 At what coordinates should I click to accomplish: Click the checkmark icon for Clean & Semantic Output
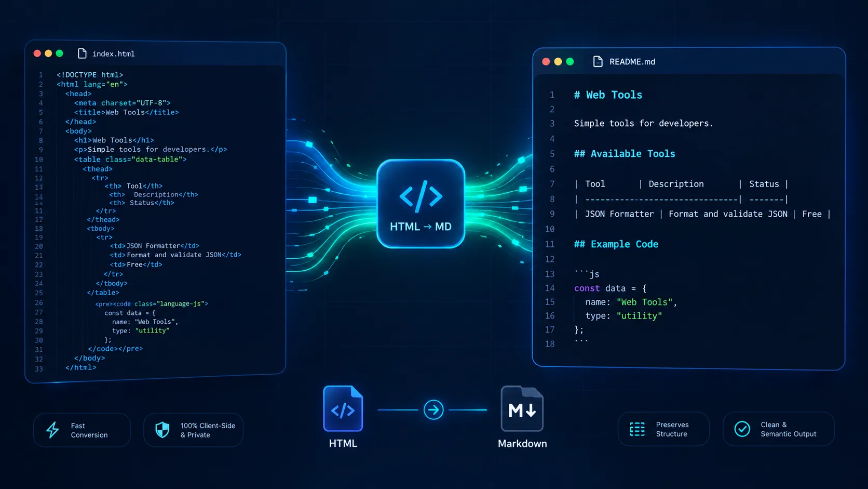pos(742,429)
